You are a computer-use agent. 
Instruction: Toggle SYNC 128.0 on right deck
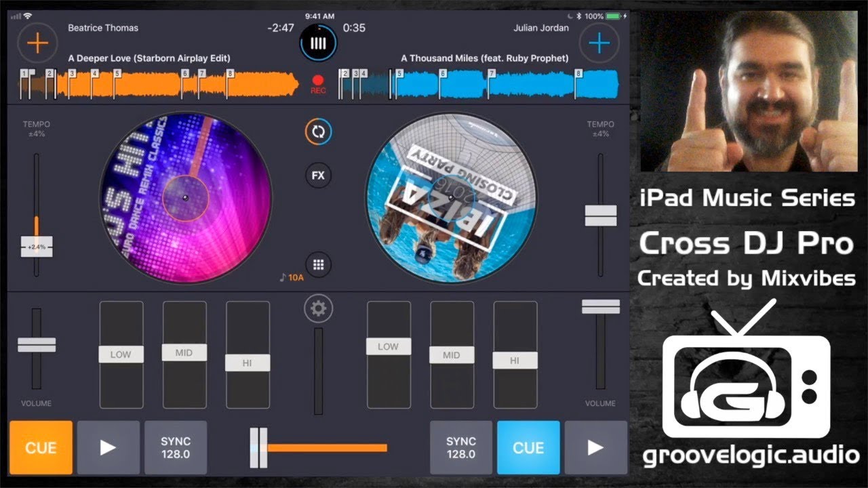coord(461,447)
